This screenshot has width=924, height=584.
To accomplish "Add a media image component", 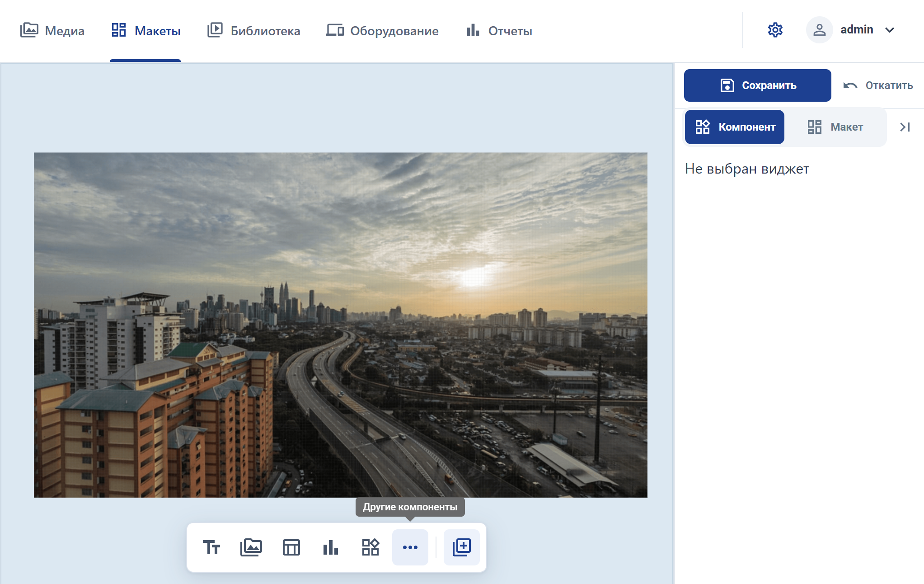I will point(251,547).
